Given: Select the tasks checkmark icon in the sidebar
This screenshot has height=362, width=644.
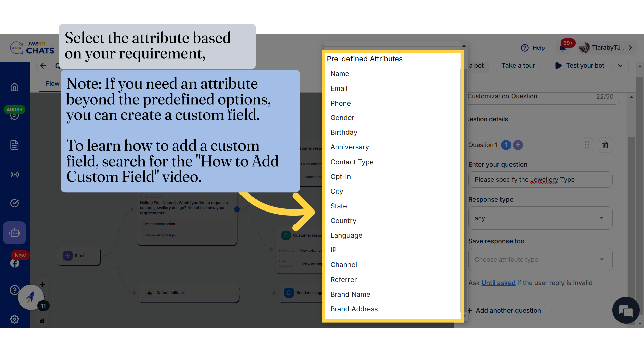Looking at the screenshot, I should click(x=15, y=203).
